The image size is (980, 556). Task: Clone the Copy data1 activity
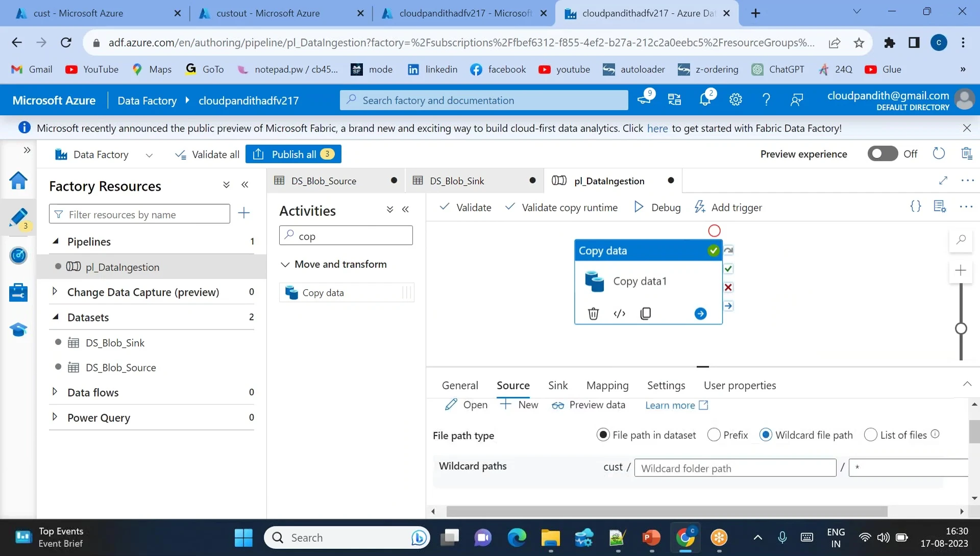point(646,313)
